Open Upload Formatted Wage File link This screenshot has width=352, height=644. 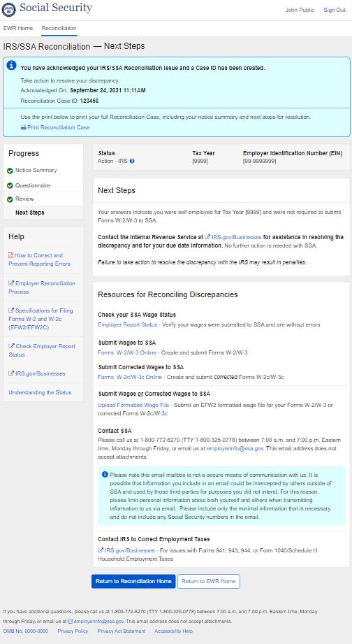(133, 405)
